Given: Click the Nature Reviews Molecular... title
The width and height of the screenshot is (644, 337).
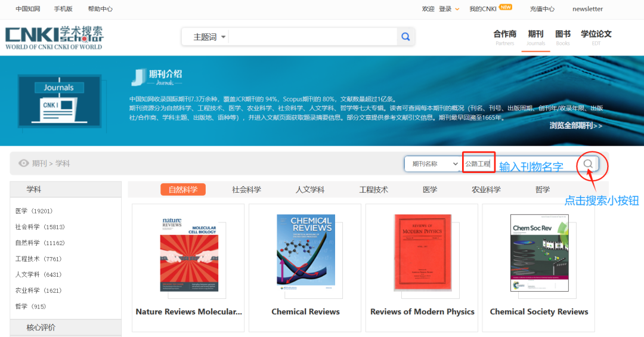Looking at the screenshot, I should click(189, 312).
